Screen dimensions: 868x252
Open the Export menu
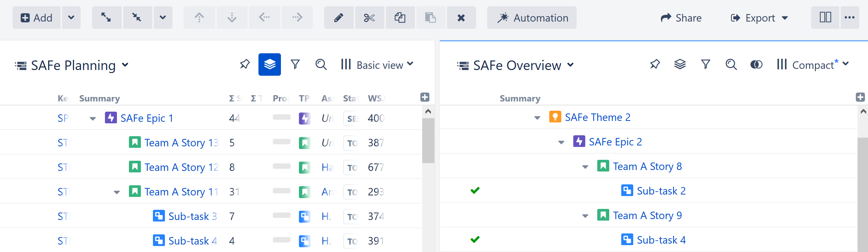pyautogui.click(x=759, y=18)
